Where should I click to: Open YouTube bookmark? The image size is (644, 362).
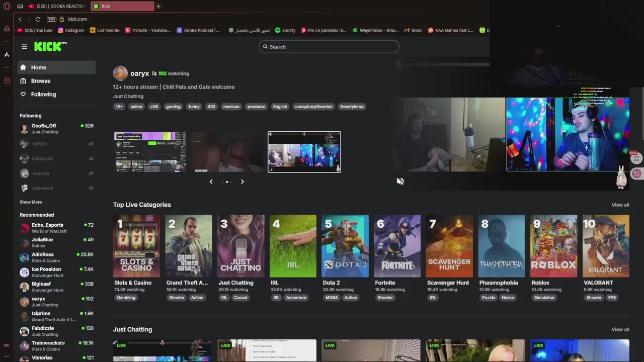tap(35, 30)
